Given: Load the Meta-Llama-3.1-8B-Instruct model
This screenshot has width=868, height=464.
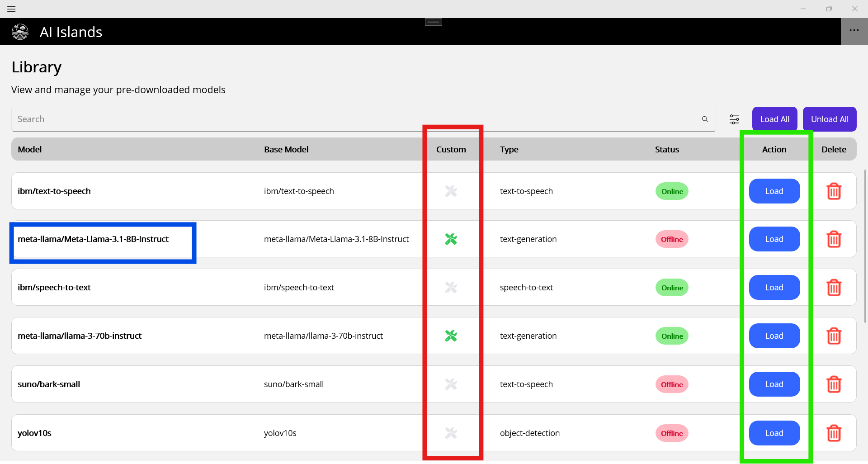Looking at the screenshot, I should coord(774,239).
